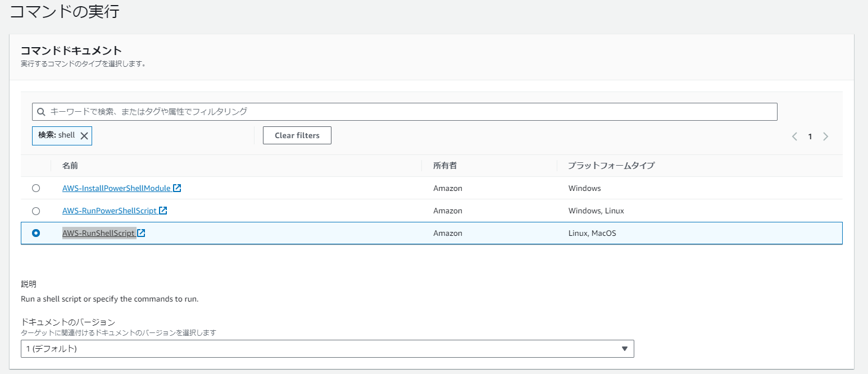Click page number 1 in pagination
The width and height of the screenshot is (868, 374).
tap(810, 136)
